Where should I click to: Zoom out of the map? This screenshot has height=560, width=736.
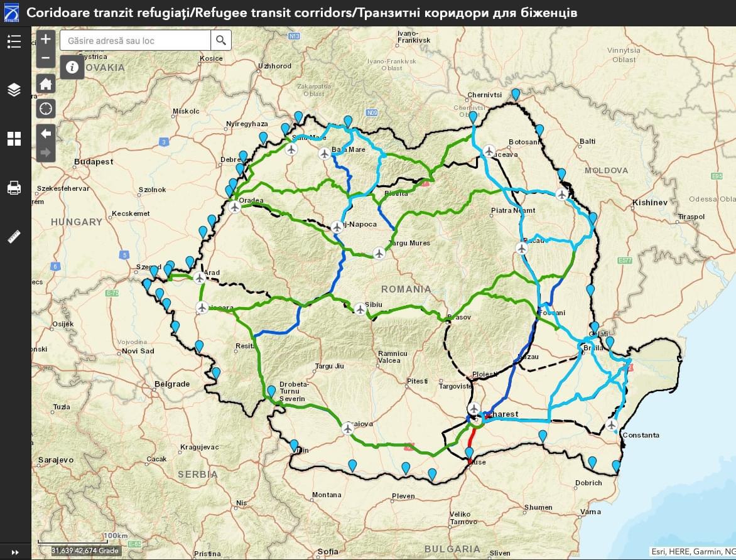click(46, 58)
